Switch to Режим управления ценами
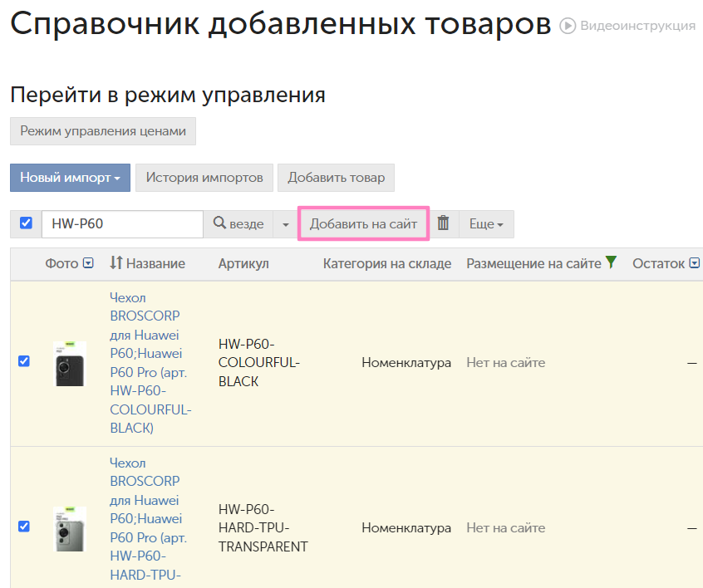 click(103, 131)
